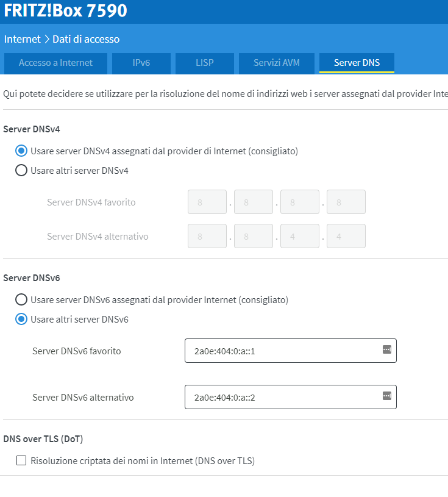Click first octet of favorite DNSv4 server
Image resolution: width=448 pixels, height=497 pixels.
tap(207, 202)
